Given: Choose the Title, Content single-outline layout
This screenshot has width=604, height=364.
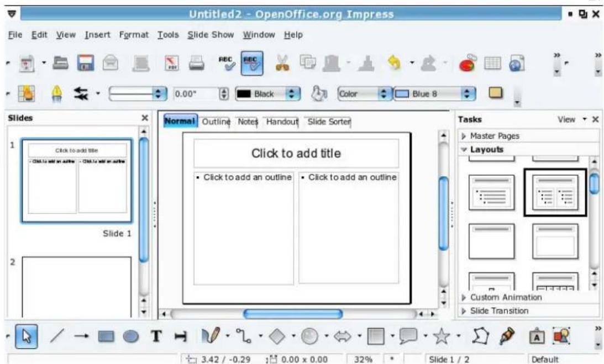Looking at the screenshot, I should coord(491,193).
